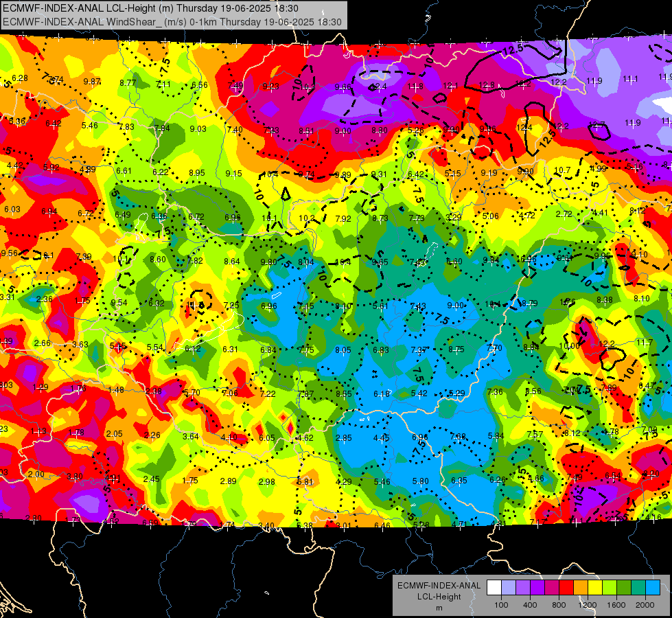Image resolution: width=672 pixels, height=618 pixels.
Task: Click the bright blue legend swatch
Action: tap(653, 588)
